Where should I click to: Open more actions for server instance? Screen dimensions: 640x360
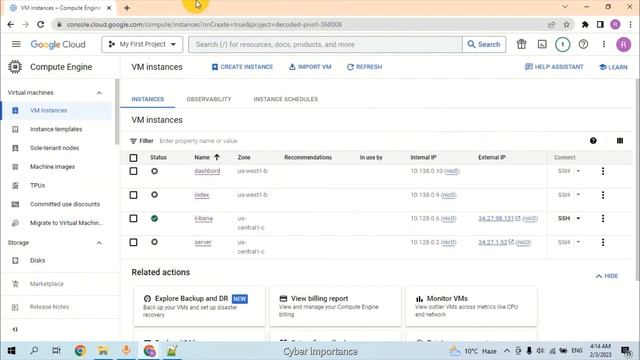pos(603,242)
